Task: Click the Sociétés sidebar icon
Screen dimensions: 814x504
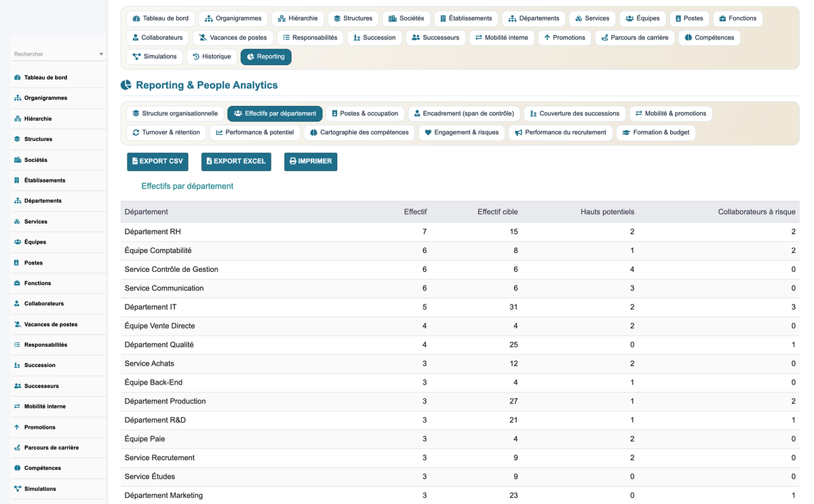Action: point(17,160)
